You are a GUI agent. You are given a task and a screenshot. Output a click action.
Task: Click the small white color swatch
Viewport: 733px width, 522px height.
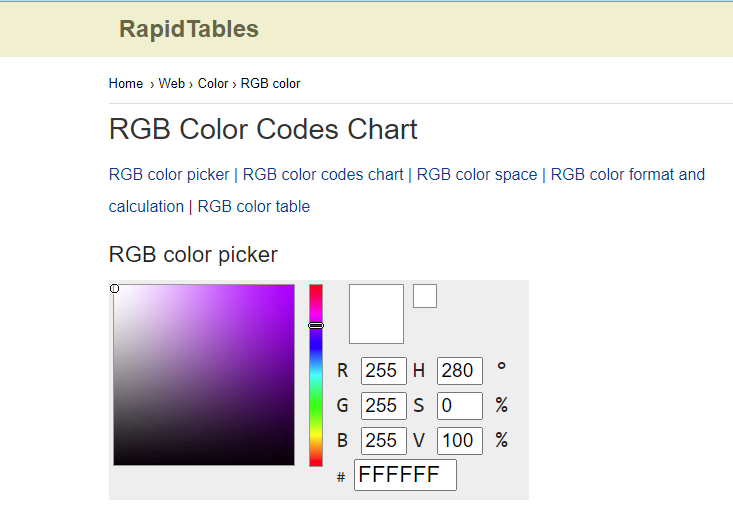coord(425,296)
